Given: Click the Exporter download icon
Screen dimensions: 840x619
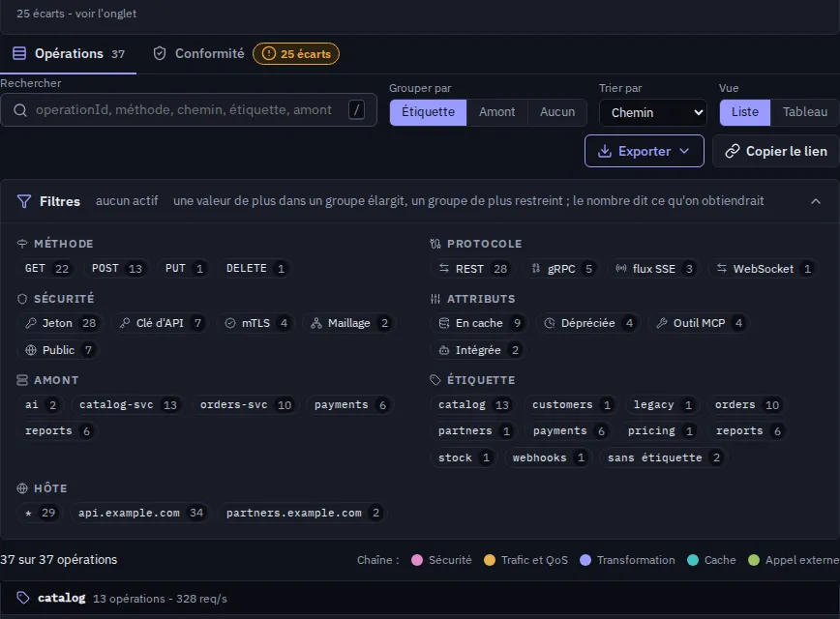Looking at the screenshot, I should (605, 152).
